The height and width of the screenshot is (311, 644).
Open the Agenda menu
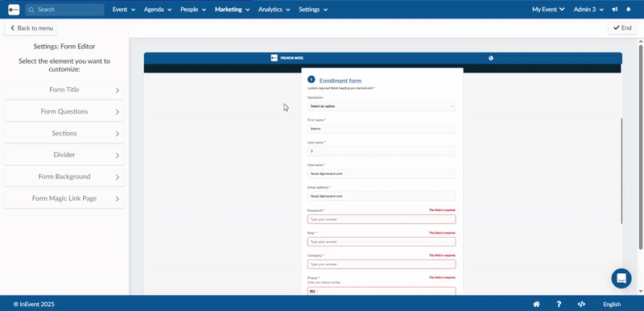[158, 10]
